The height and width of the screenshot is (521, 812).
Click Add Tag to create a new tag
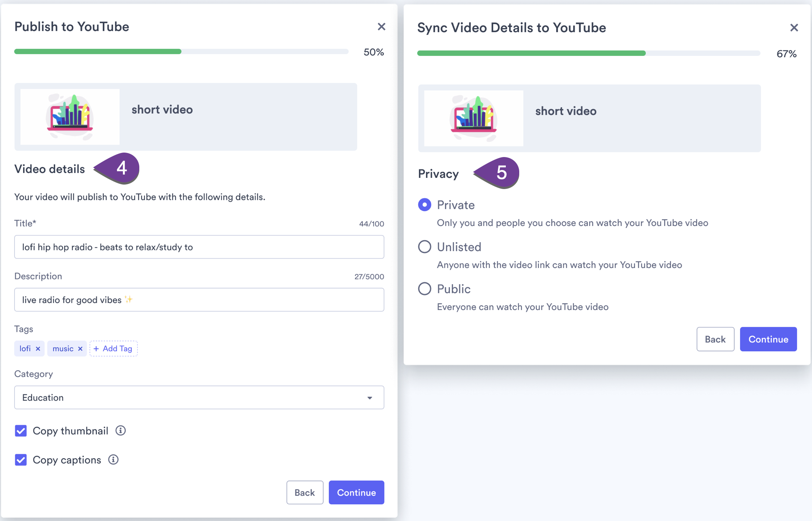pos(114,348)
